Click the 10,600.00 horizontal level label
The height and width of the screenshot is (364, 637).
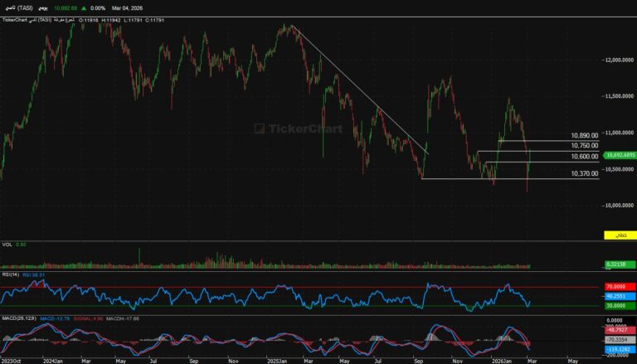(584, 157)
